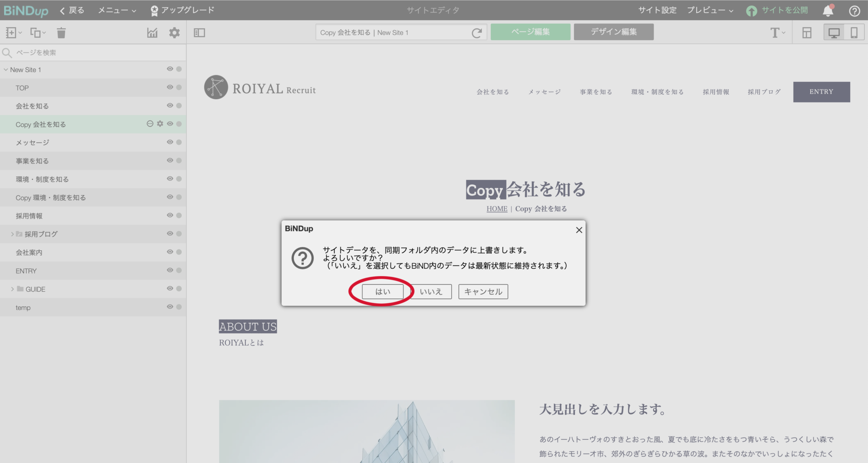Expand the 採用ブログ folder

point(11,234)
